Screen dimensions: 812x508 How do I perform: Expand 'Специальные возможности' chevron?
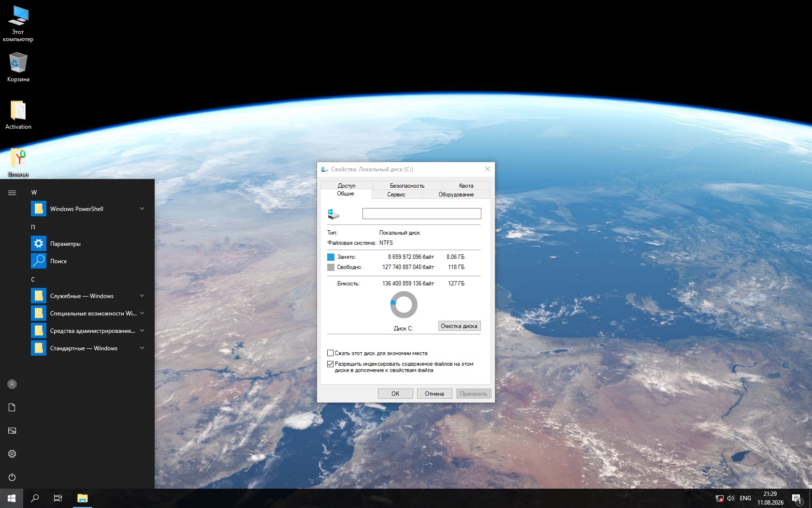click(142, 314)
